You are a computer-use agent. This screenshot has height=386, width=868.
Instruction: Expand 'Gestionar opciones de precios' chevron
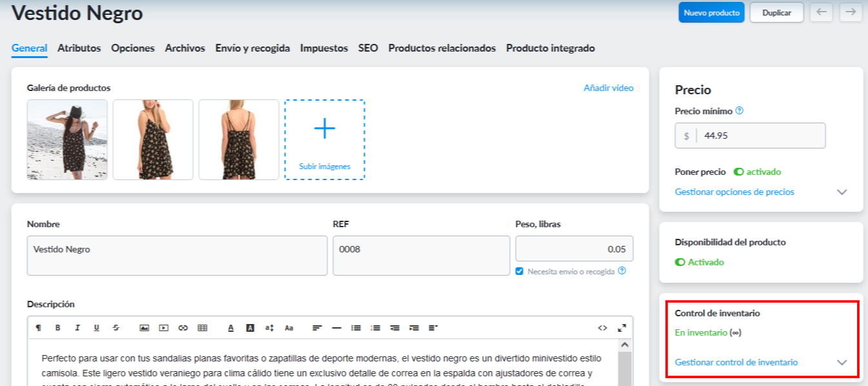[842, 192]
